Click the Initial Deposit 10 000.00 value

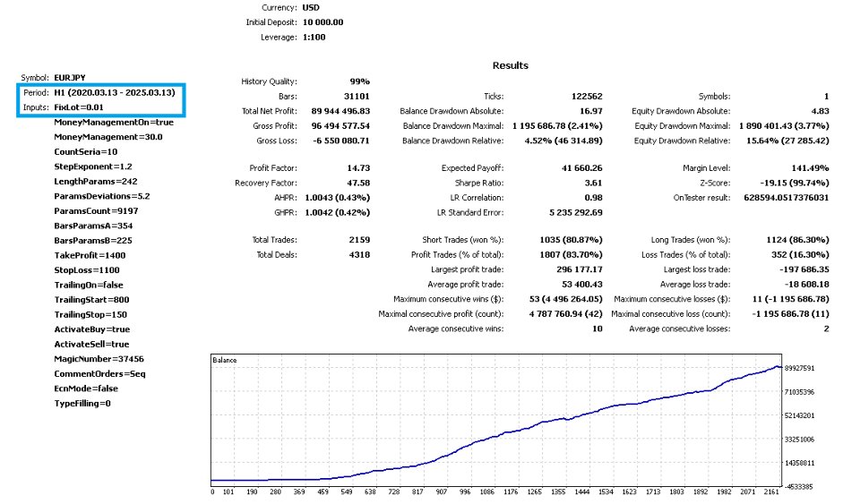(323, 22)
